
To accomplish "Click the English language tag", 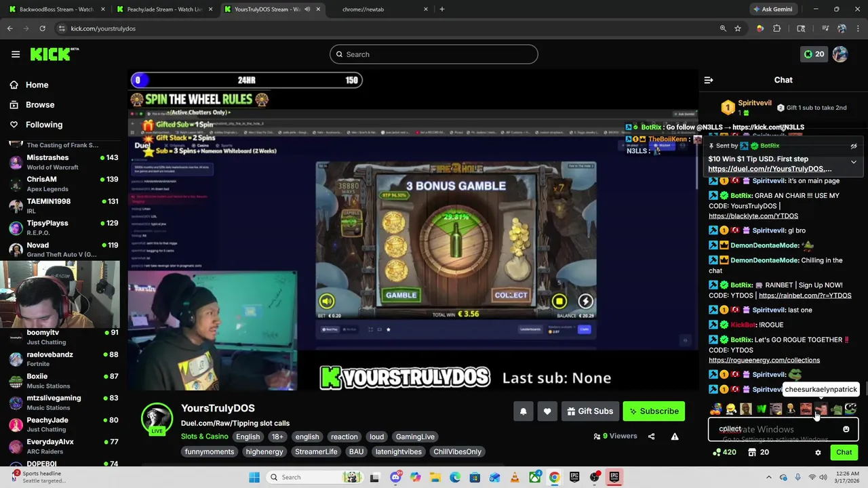I will (248, 436).
